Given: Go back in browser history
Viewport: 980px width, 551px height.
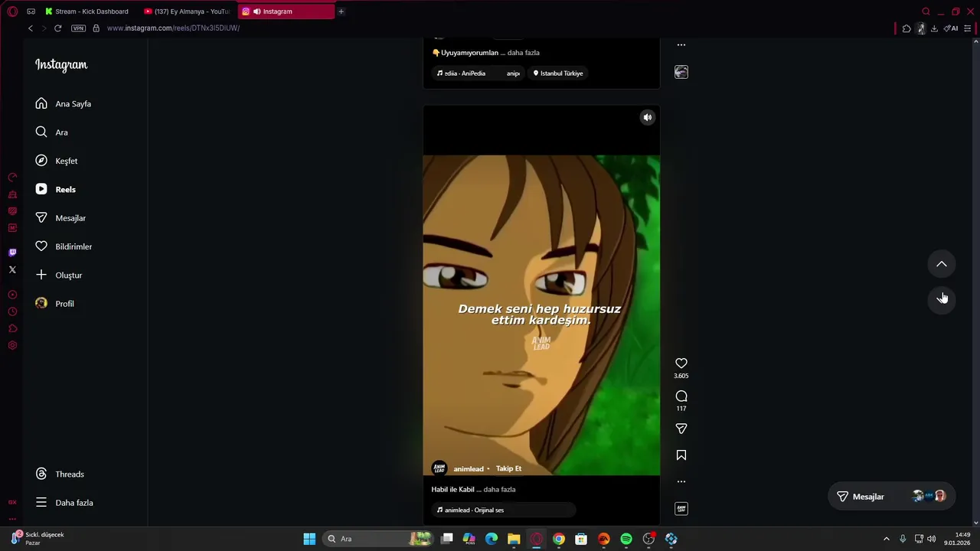Looking at the screenshot, I should tap(31, 28).
